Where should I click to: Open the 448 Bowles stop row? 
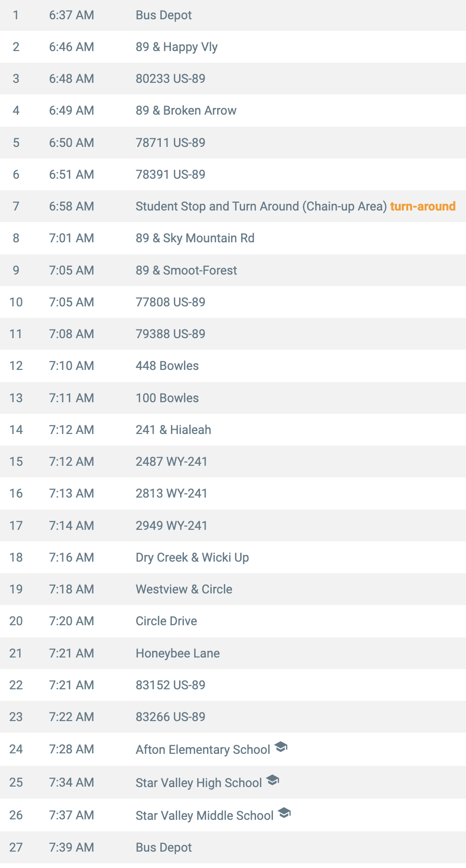pos(233,366)
